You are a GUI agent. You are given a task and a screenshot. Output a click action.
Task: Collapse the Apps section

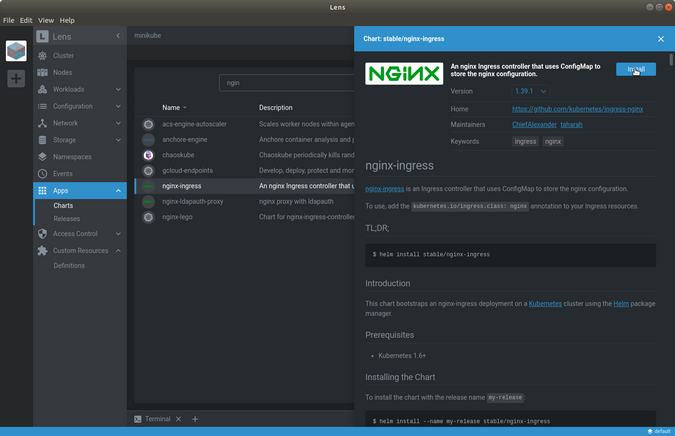[118, 191]
